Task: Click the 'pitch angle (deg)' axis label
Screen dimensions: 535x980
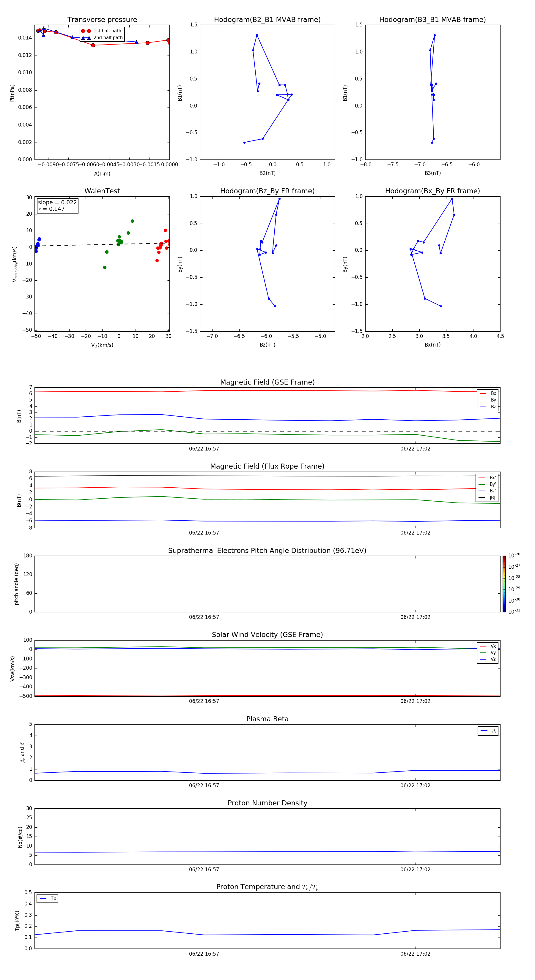Action: 16,584
